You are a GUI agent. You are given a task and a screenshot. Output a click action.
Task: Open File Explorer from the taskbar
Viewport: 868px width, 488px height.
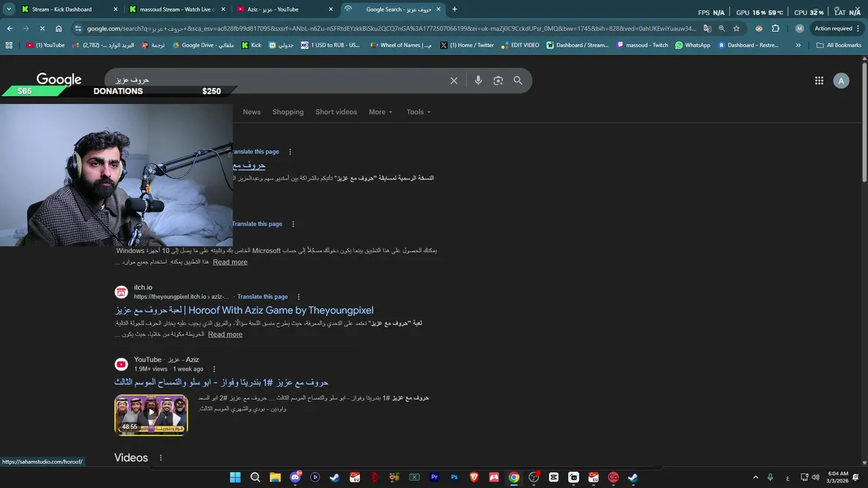click(x=275, y=477)
